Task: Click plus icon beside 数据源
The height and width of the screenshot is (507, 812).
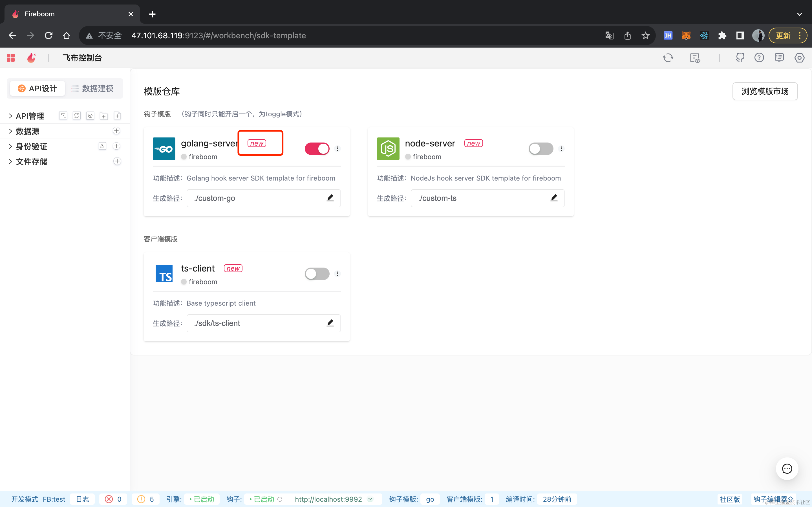Action: (x=116, y=131)
